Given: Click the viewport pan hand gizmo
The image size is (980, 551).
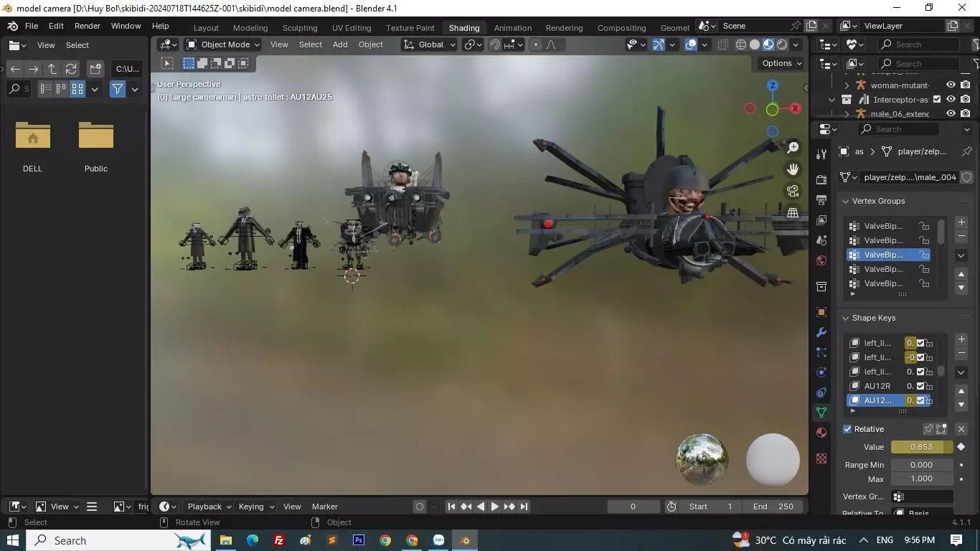Looking at the screenshot, I should pos(793,169).
